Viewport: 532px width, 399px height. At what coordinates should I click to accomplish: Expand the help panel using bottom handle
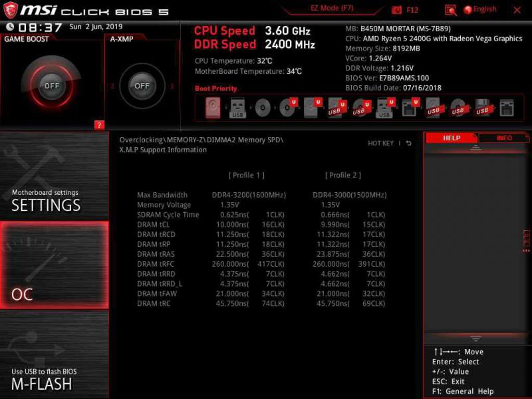coord(475,338)
